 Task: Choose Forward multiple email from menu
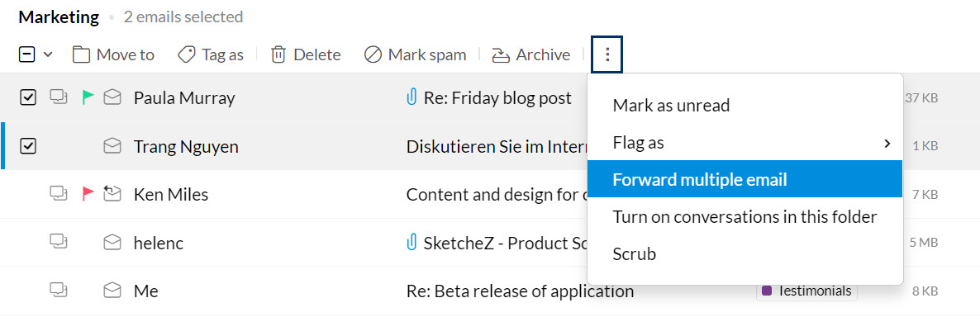click(745, 179)
